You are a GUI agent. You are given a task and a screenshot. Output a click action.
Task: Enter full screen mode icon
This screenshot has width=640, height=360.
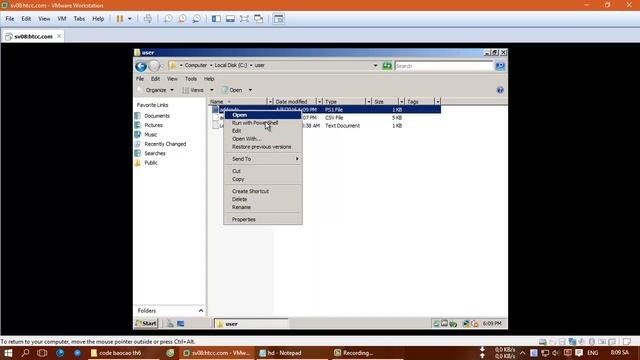pyautogui.click(x=244, y=19)
